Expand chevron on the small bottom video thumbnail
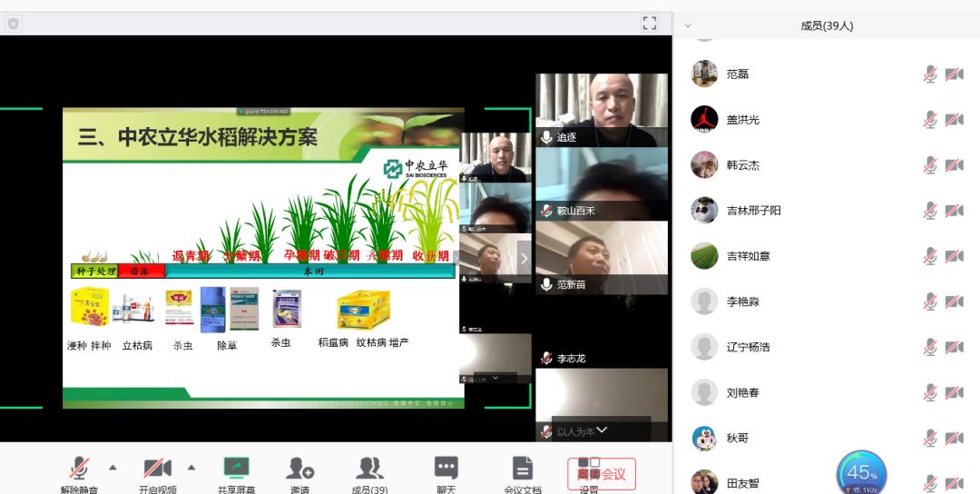The image size is (980, 494). point(495,378)
